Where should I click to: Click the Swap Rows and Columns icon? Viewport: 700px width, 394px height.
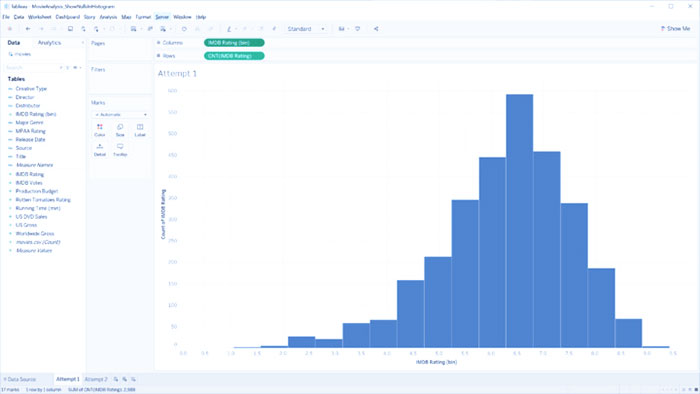(184, 29)
